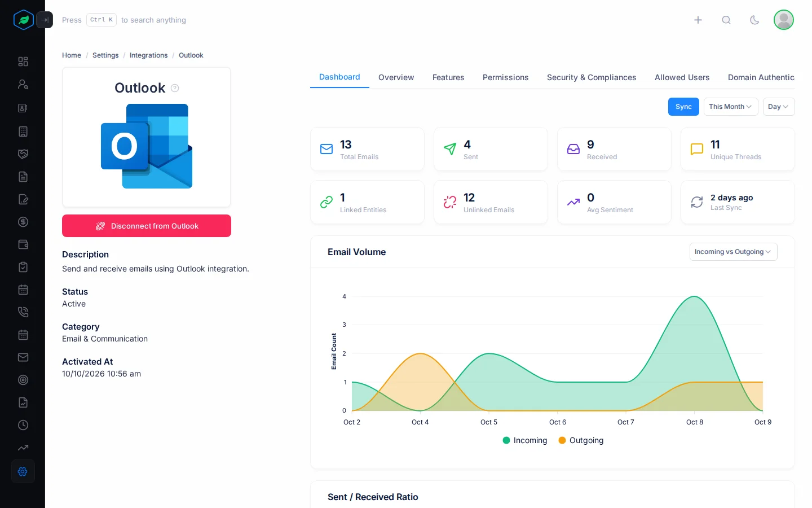Screen dimensions: 812x508
Task: Open the settings gear icon in sidebar
Action: 23,471
